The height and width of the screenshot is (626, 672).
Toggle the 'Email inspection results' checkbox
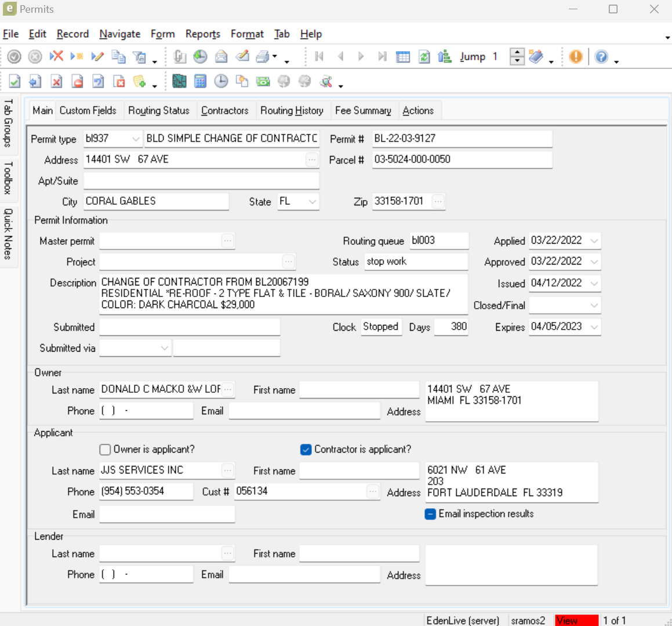(x=430, y=514)
